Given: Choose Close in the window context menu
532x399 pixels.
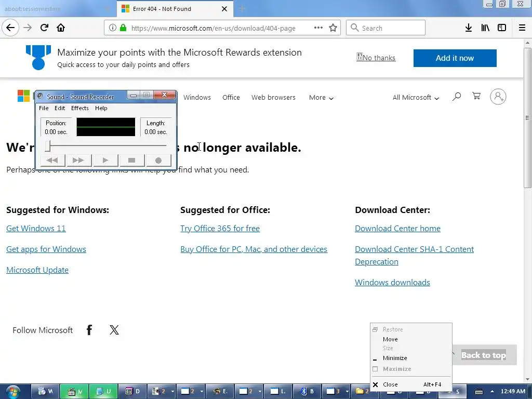Looking at the screenshot, I should pos(411,384).
